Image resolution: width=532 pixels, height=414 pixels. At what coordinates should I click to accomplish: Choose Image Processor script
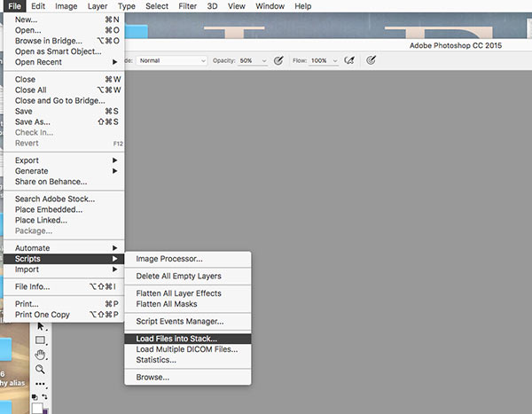(x=188, y=259)
